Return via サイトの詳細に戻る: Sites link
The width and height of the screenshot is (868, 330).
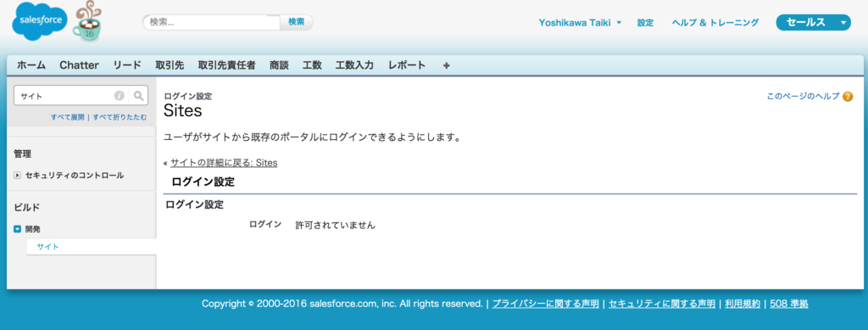(224, 163)
